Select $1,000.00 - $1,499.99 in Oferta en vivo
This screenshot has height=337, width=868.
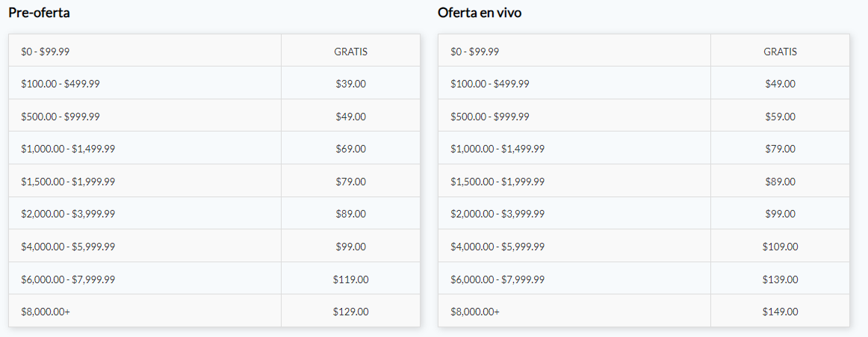point(497,149)
